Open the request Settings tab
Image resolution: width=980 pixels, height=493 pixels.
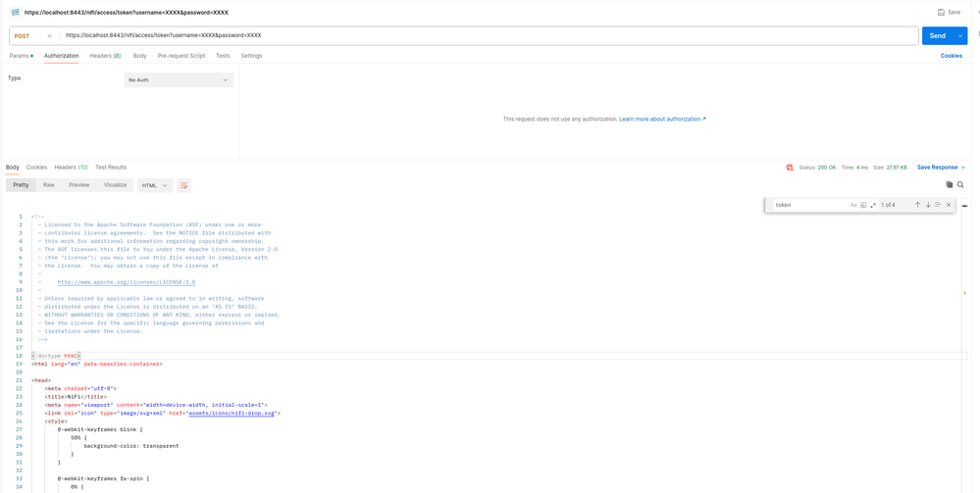[x=251, y=56]
